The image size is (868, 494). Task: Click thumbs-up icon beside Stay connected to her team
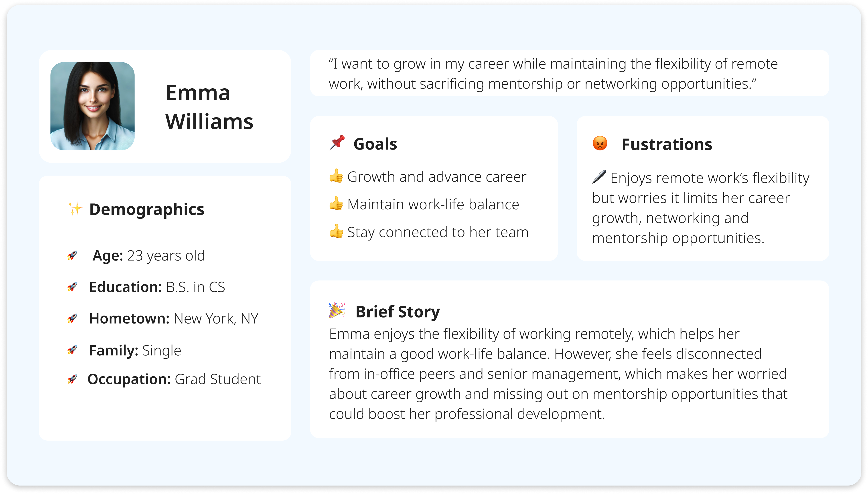pos(336,231)
